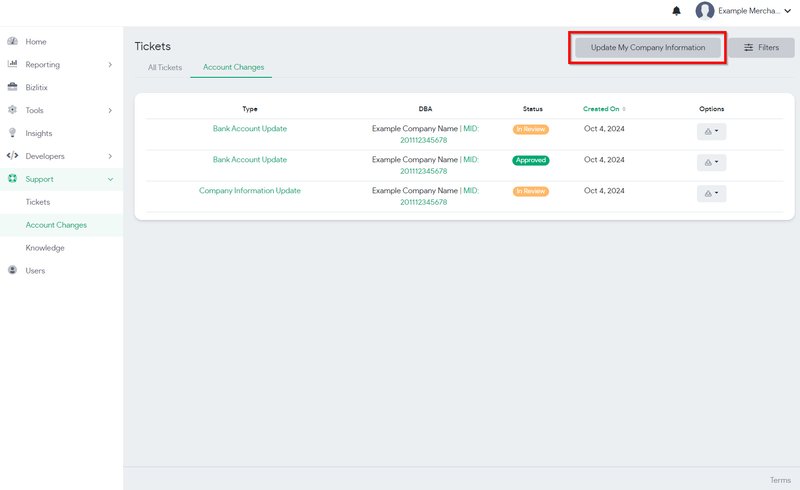Image resolution: width=800 pixels, height=490 pixels.
Task: Click the Example Merchant account name
Action: (x=748, y=11)
